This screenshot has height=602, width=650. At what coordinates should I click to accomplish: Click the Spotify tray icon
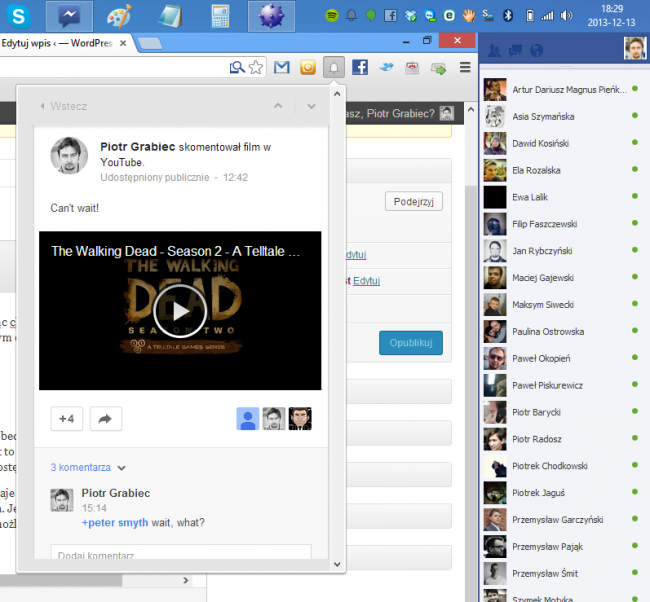click(332, 16)
